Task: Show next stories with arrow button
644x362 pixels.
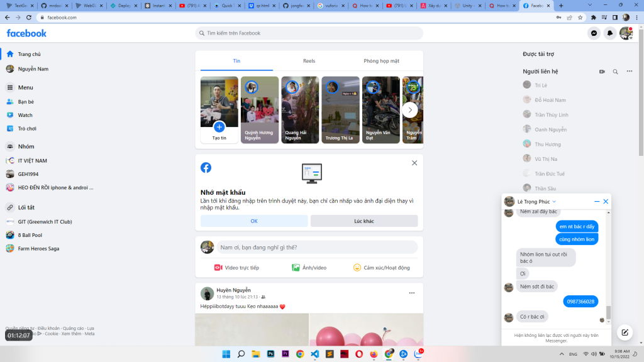Action: [410, 110]
